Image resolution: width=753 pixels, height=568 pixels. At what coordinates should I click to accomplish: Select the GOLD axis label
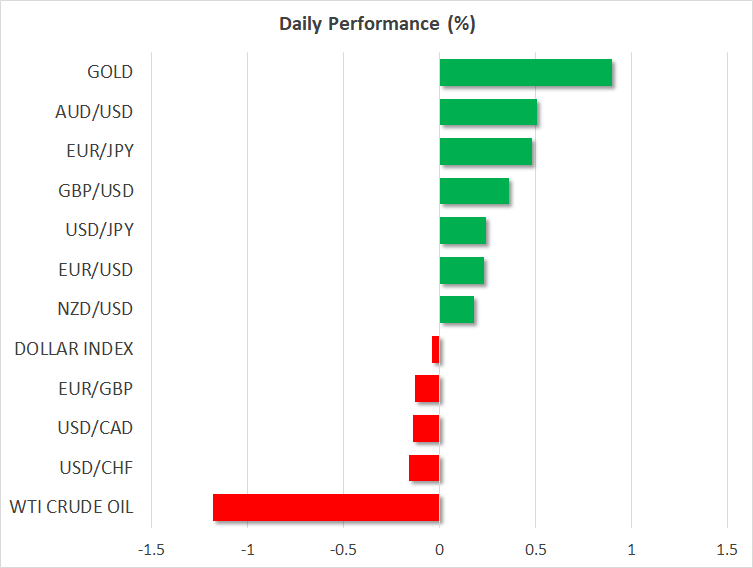(110, 72)
